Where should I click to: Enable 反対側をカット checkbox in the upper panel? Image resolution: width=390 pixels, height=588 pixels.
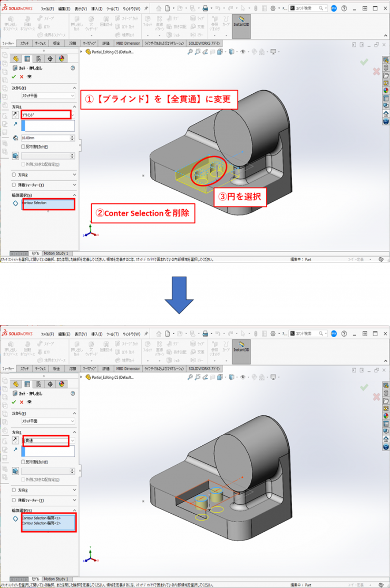point(23,146)
